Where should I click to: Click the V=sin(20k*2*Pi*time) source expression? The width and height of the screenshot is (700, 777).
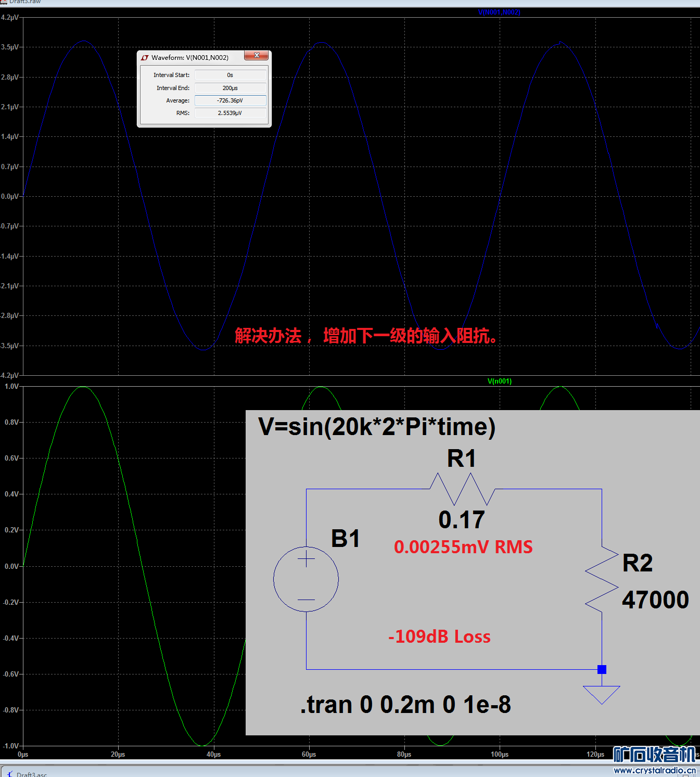point(377,427)
